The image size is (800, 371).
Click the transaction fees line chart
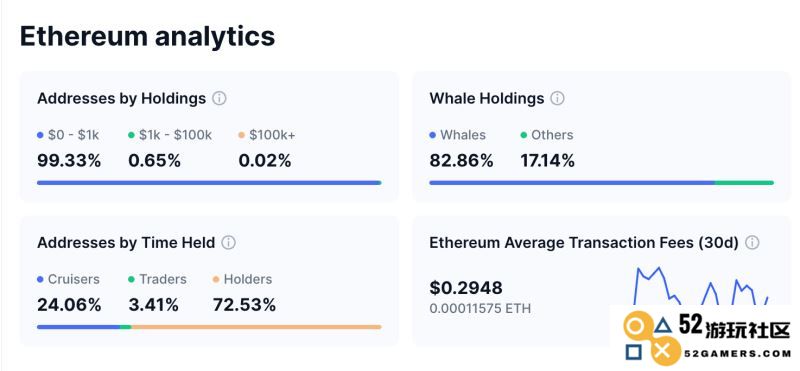pyautogui.click(x=701, y=286)
